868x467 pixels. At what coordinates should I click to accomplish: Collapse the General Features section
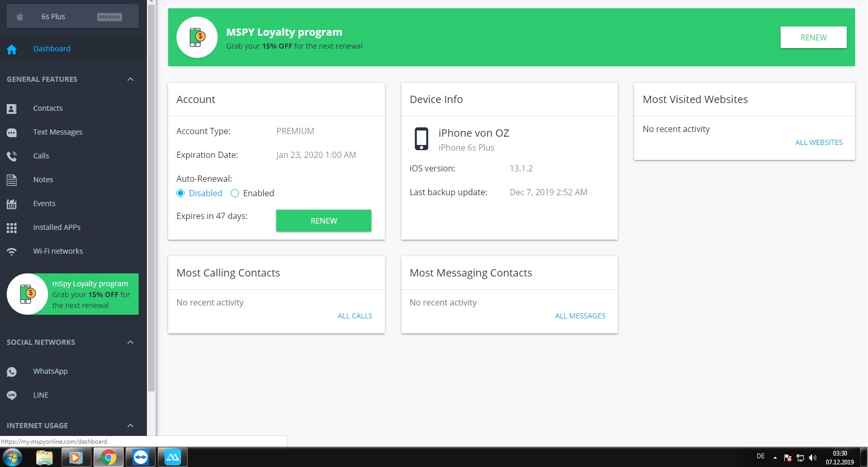[130, 79]
